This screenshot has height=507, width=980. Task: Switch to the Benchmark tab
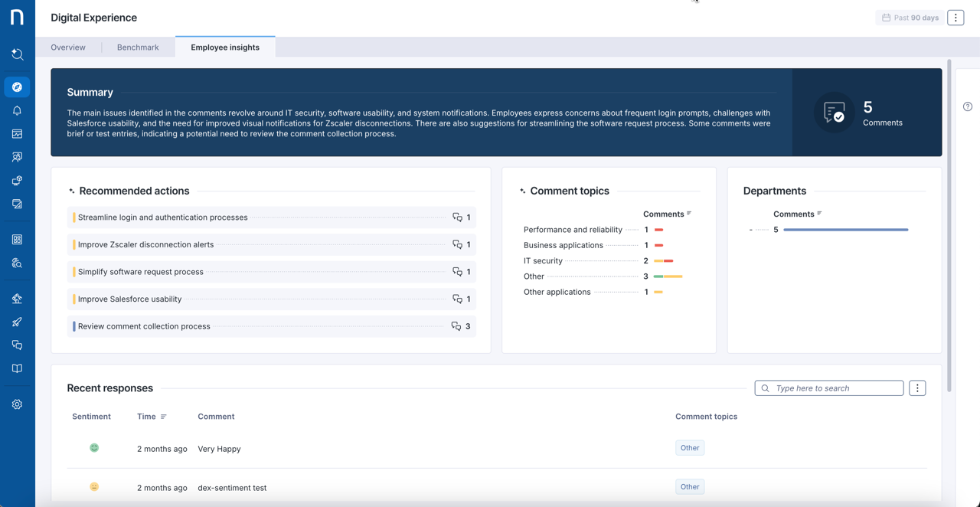[138, 47]
